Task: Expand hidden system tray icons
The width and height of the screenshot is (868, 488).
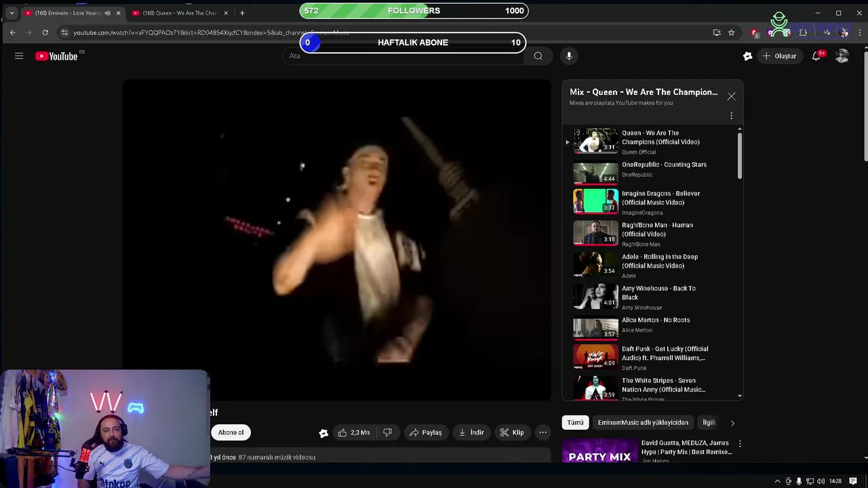Action: point(777,481)
